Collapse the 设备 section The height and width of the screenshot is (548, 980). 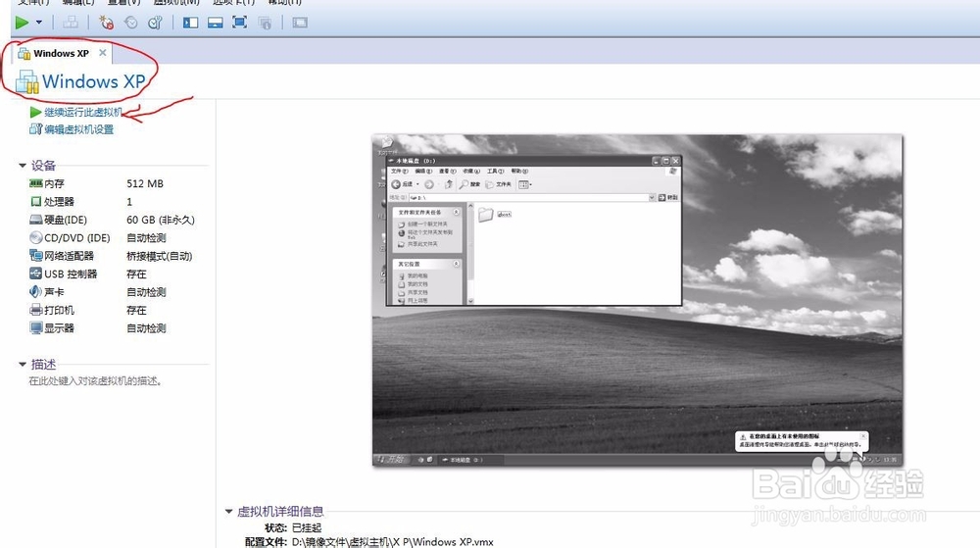point(23,166)
